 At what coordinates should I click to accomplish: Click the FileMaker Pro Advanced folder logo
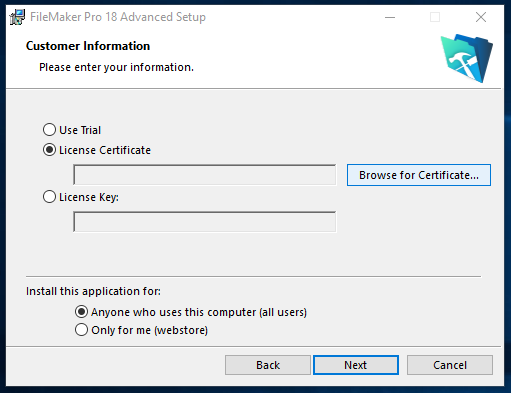coord(467,58)
